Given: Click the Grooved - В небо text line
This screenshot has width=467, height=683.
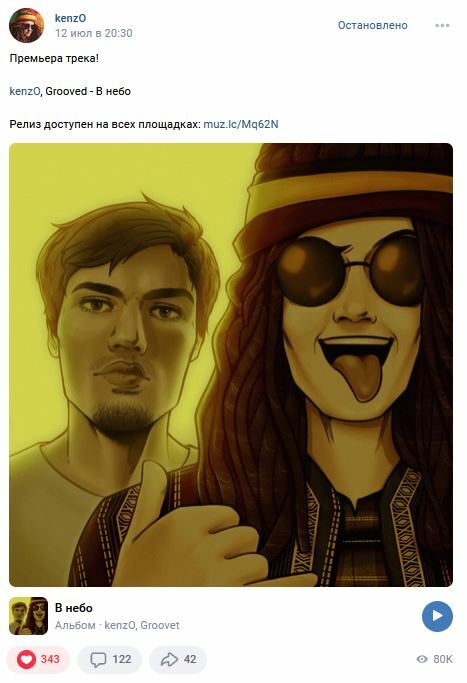Looking at the screenshot, I should (x=88, y=91).
